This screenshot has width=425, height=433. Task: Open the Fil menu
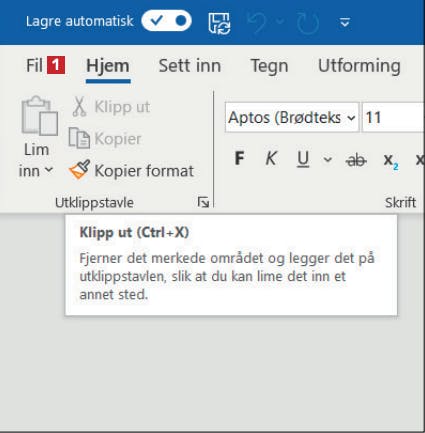[34, 65]
